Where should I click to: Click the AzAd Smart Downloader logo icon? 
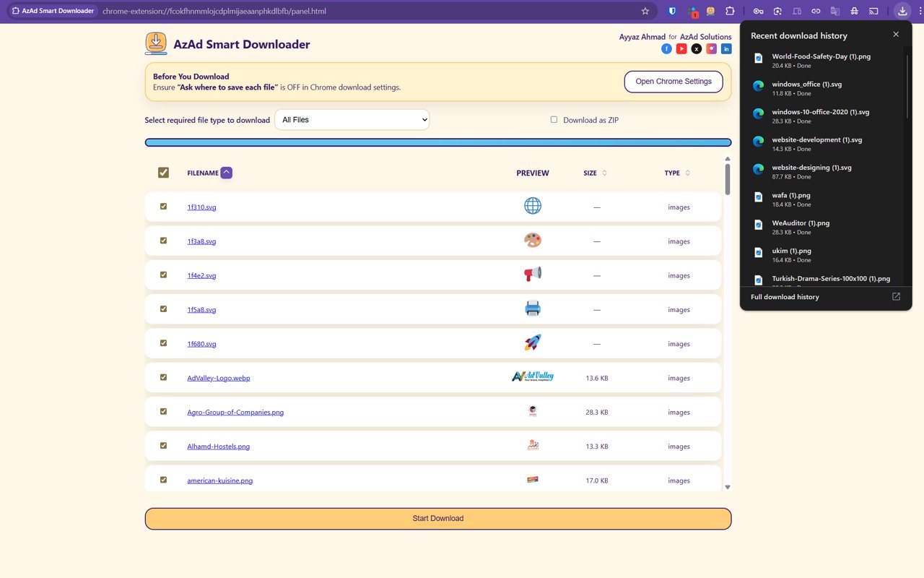155,43
